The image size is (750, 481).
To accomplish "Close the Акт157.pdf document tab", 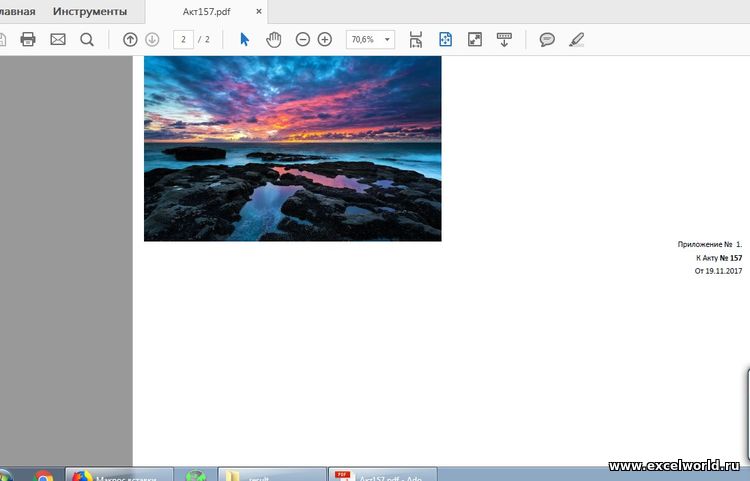I will click(259, 12).
